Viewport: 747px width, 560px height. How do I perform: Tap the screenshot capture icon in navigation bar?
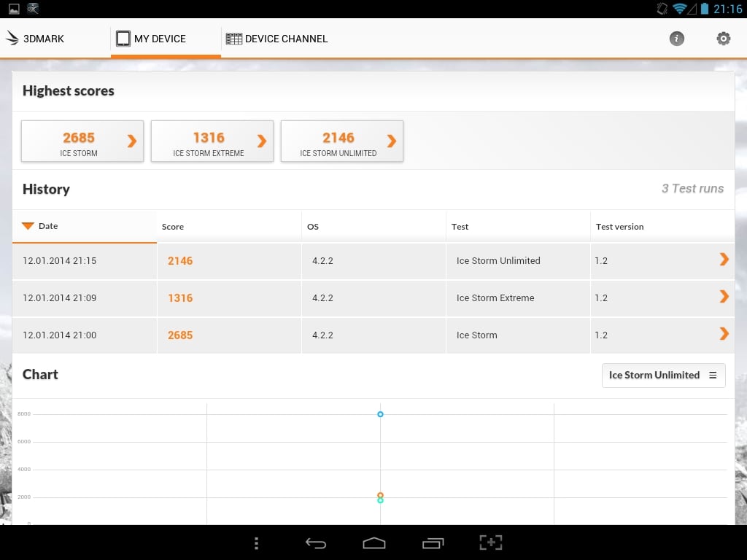[491, 542]
